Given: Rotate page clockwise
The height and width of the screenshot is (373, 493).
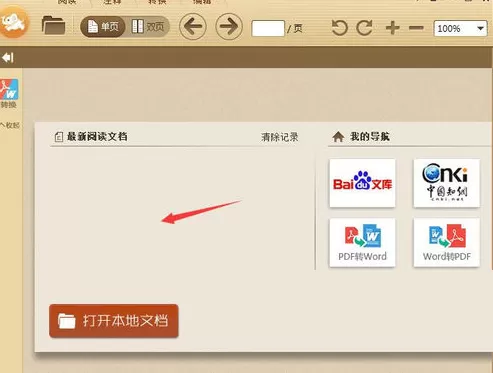Looking at the screenshot, I should tap(364, 28).
